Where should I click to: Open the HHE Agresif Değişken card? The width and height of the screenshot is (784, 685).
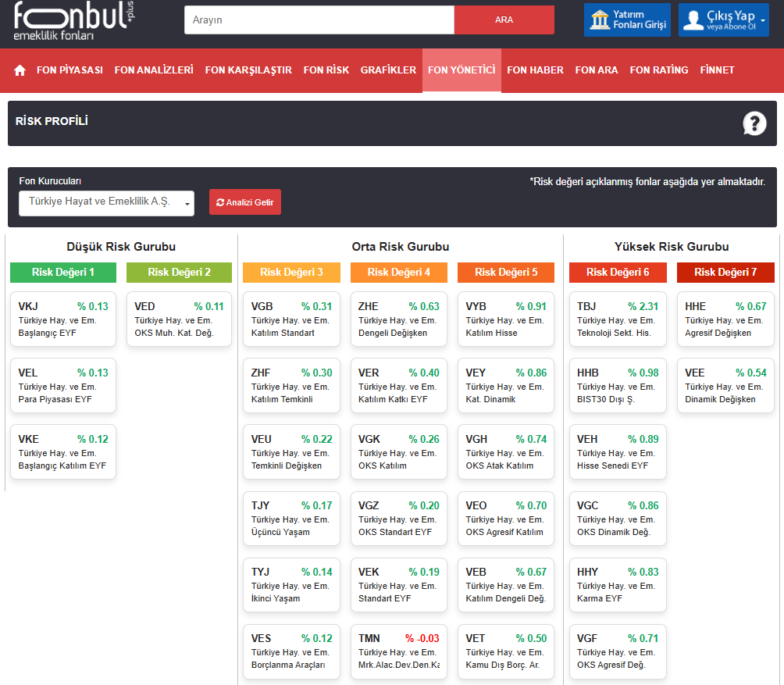pos(725,319)
